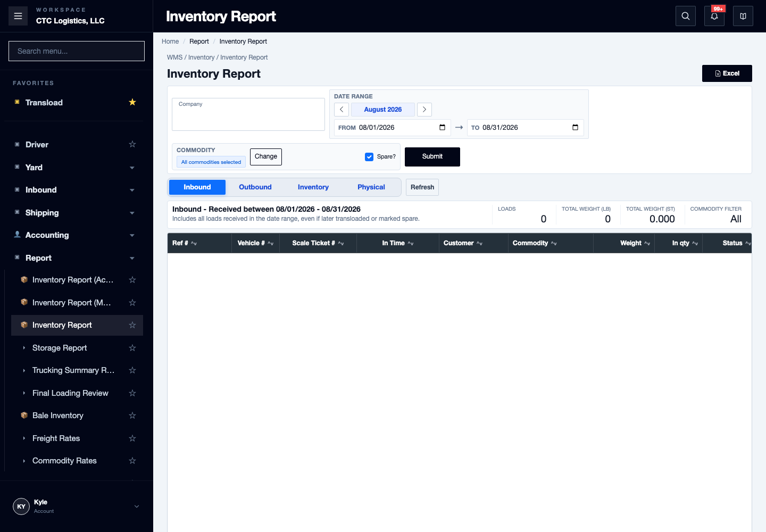The width and height of the screenshot is (766, 532).
Task: Star the Inventory Report (Ac… menu item
Action: pyautogui.click(x=132, y=280)
